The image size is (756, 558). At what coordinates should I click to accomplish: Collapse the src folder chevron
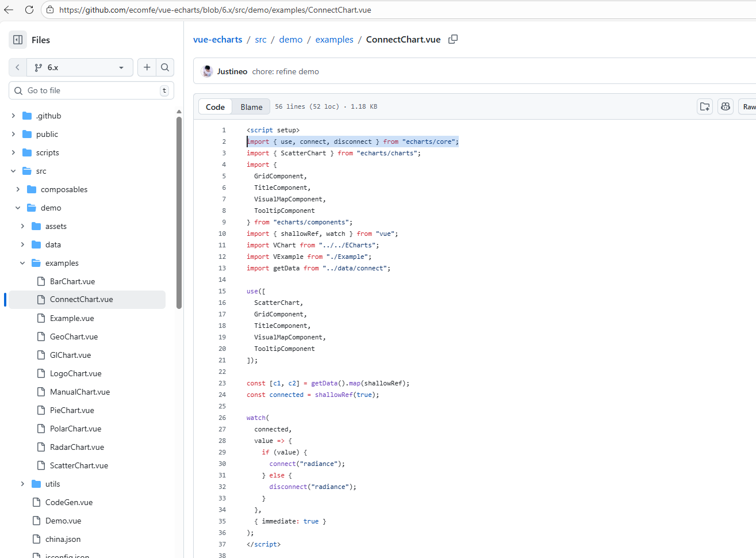coord(13,171)
